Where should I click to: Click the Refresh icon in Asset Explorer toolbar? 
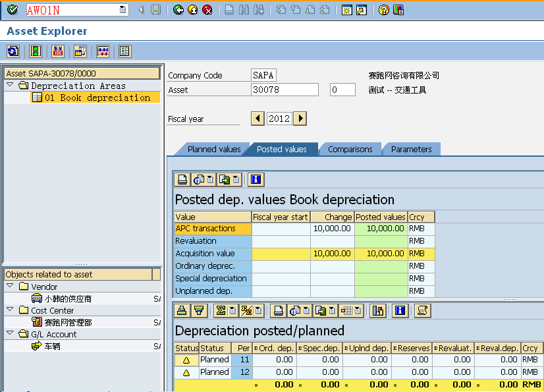click(13, 51)
